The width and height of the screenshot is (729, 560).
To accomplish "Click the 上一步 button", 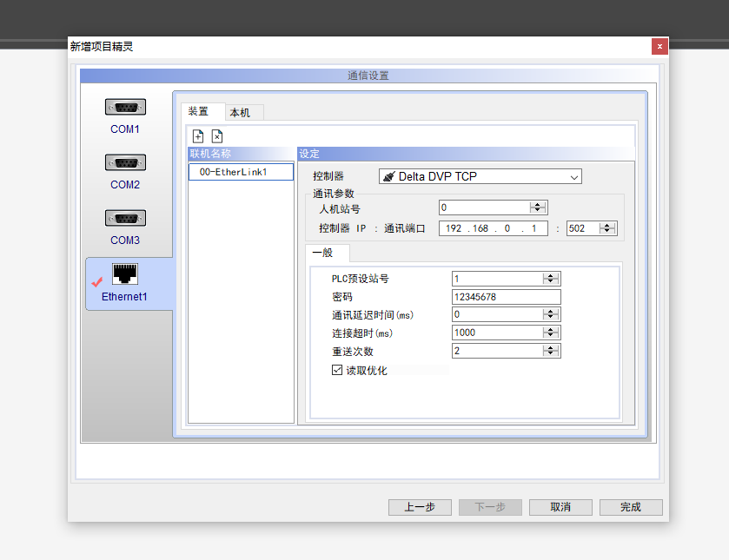I will click(x=419, y=507).
